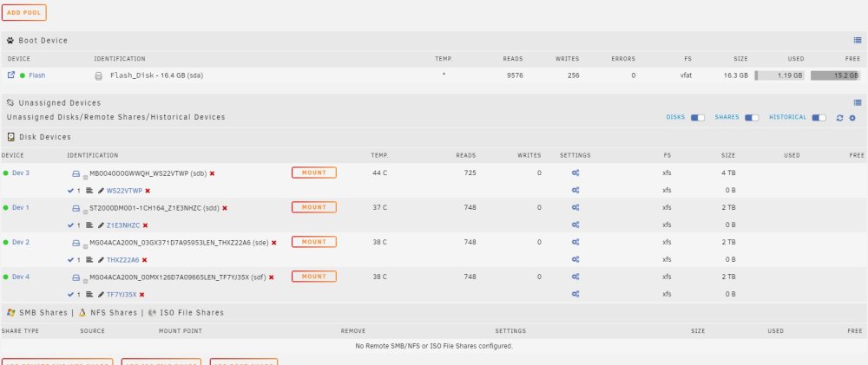Screen dimensions: 868x365
Task: Open disk settings gears for Dev 4
Action: [x=575, y=277]
